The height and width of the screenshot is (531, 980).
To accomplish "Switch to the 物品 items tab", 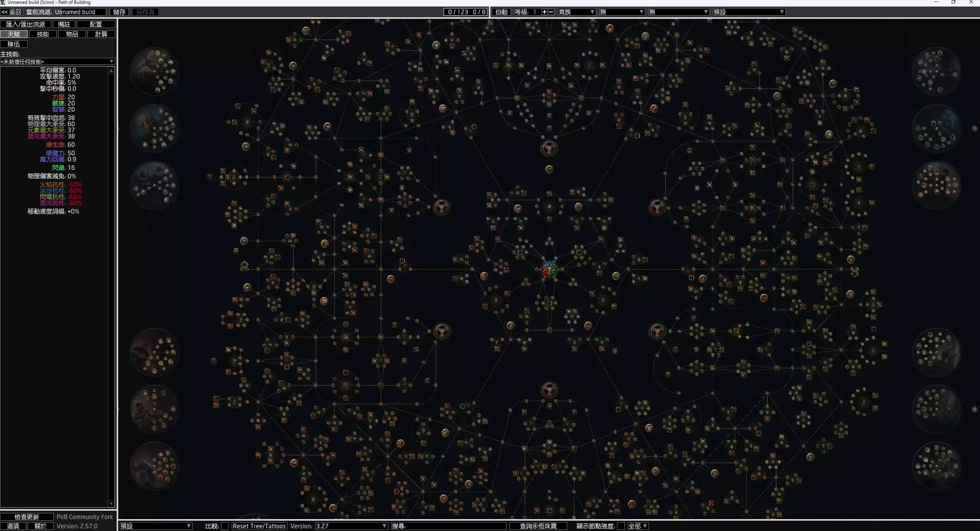I will tap(72, 34).
